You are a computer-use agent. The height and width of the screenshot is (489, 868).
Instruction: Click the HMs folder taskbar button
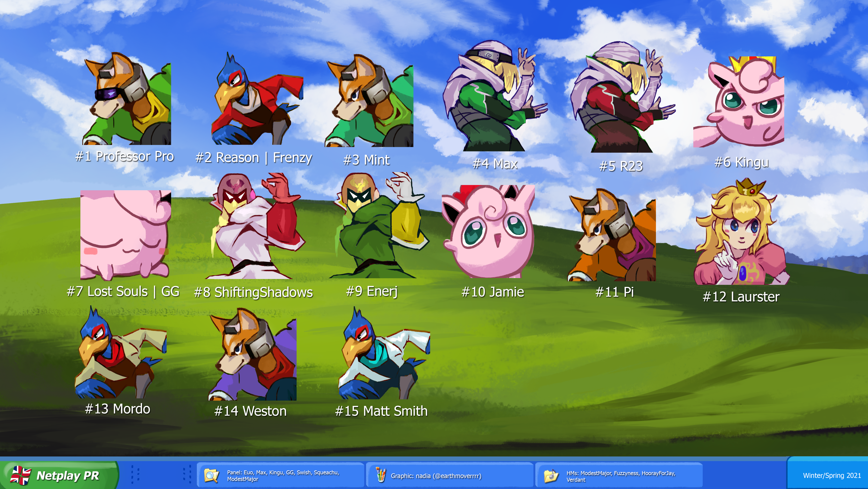point(619,476)
